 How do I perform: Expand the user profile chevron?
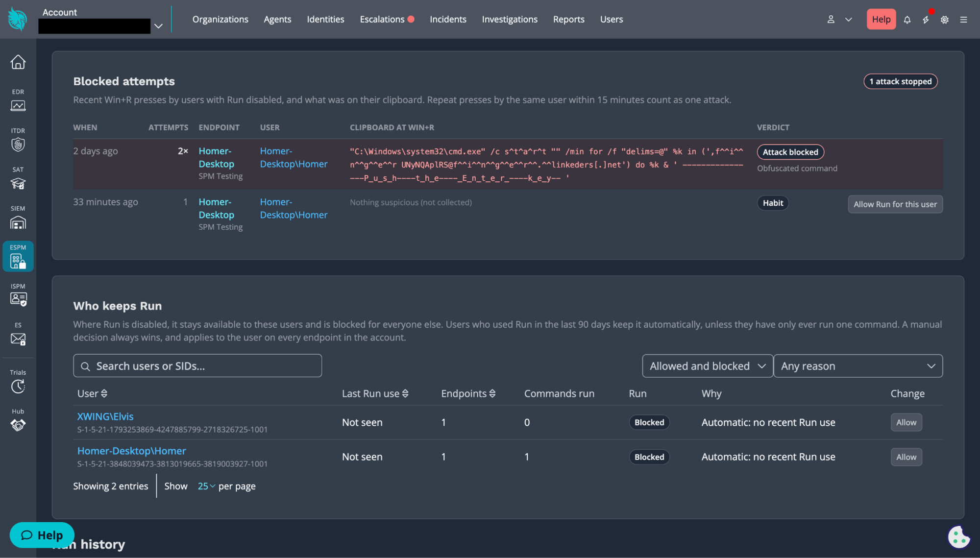click(849, 20)
